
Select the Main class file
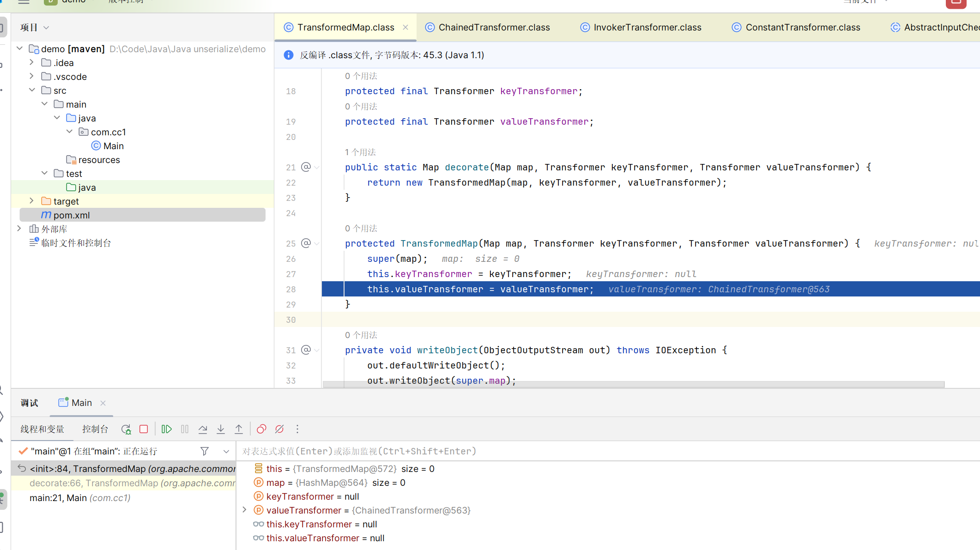[x=108, y=146]
